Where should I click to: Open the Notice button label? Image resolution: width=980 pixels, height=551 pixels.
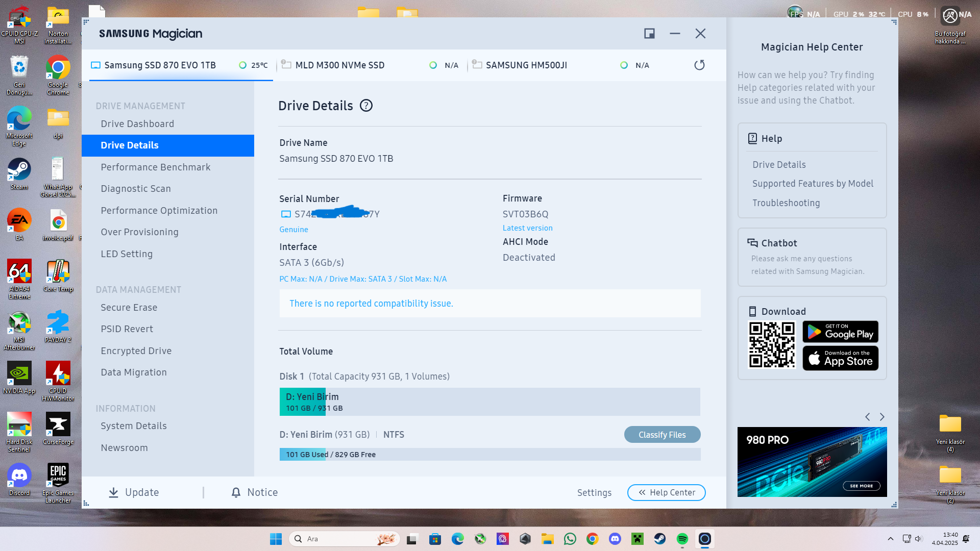click(262, 492)
